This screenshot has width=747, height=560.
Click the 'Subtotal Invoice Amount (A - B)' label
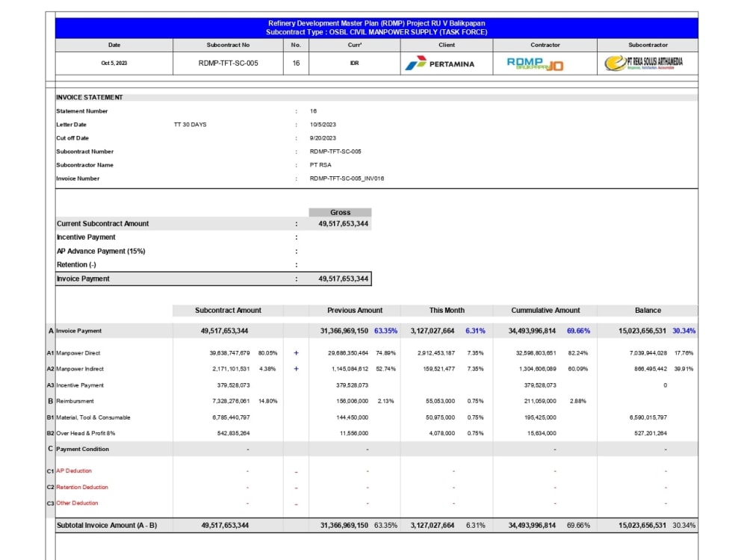[107, 525]
